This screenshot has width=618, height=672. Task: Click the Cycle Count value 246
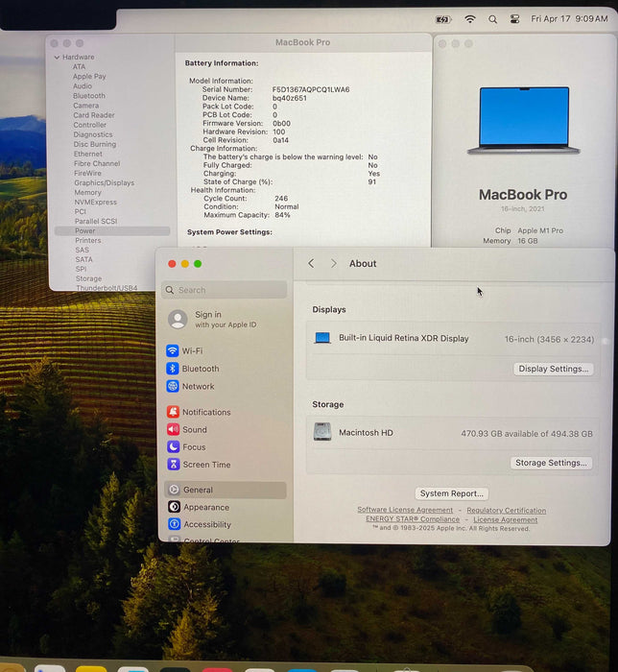pos(281,199)
